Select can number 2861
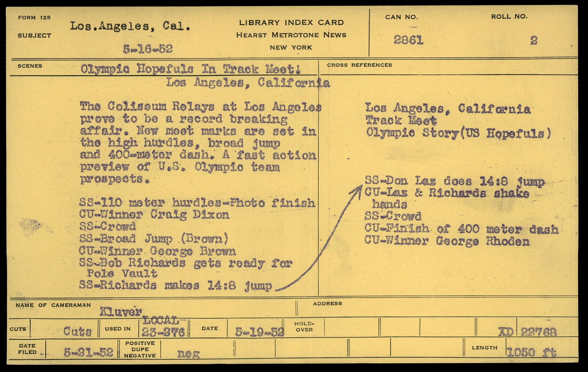 point(408,40)
